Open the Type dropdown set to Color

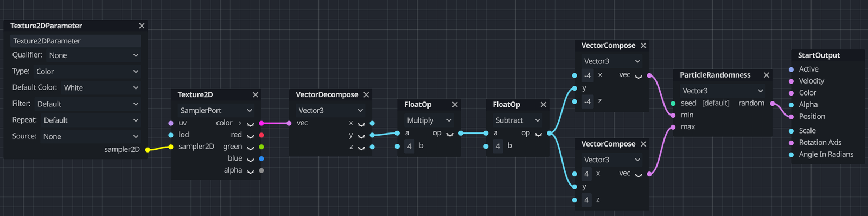(x=87, y=72)
